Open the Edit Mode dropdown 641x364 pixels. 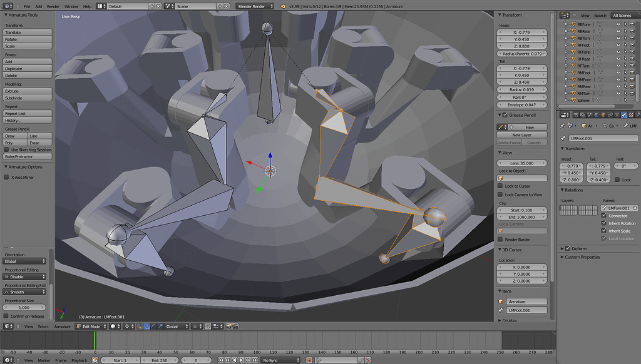tap(91, 326)
